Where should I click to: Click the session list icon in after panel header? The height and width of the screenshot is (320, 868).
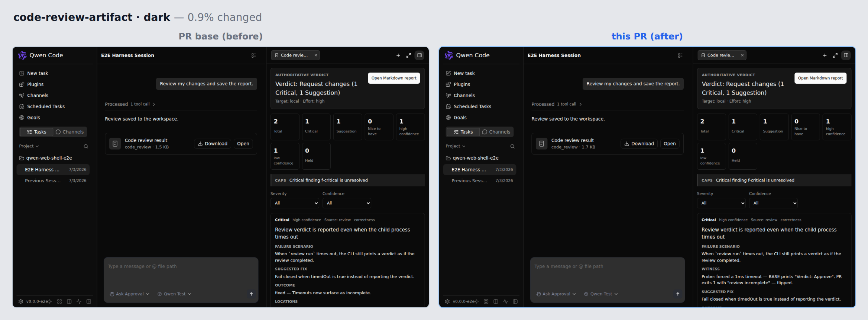point(680,55)
